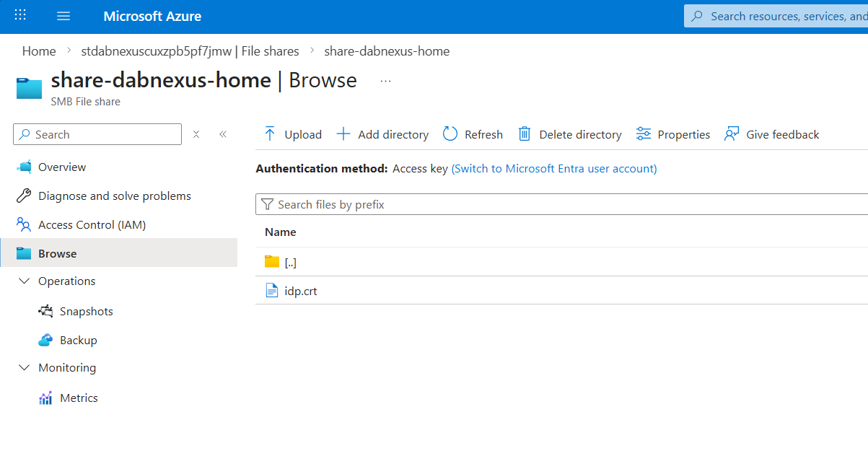Click the Search files by prefix field
This screenshot has height=456, width=868.
tap(563, 205)
